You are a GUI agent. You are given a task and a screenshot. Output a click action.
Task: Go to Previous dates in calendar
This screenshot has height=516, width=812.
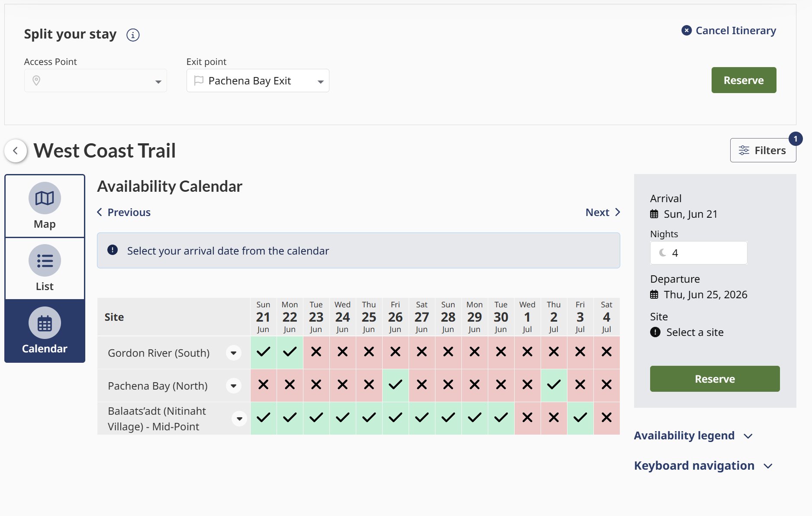click(x=124, y=212)
